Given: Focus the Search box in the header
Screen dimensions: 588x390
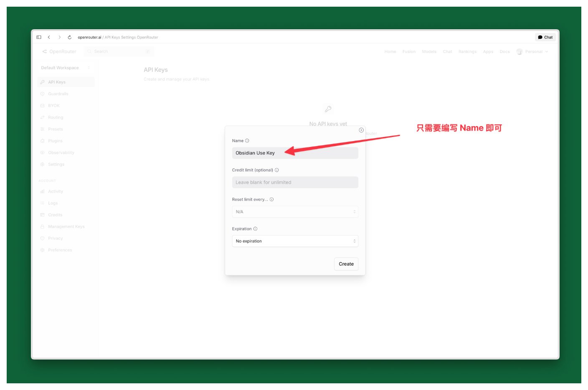Looking at the screenshot, I should pyautogui.click(x=119, y=51).
